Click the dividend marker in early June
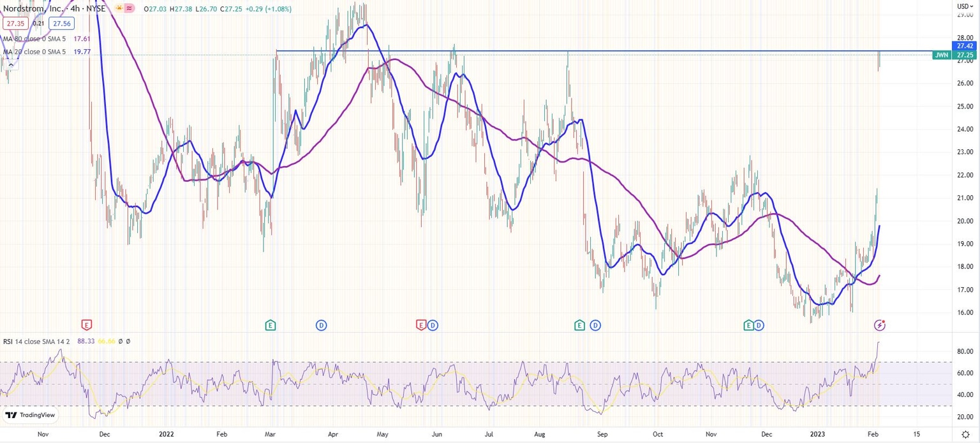 pos(433,326)
